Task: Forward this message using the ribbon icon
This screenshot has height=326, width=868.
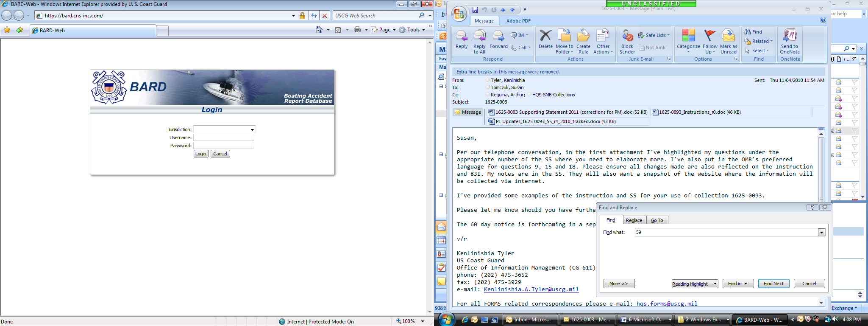Action: (x=498, y=39)
